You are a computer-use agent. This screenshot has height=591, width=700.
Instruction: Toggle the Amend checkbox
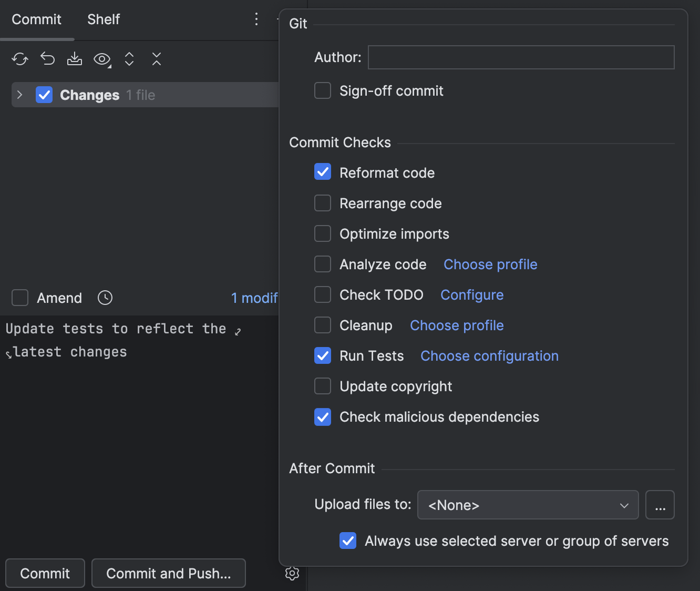19,298
